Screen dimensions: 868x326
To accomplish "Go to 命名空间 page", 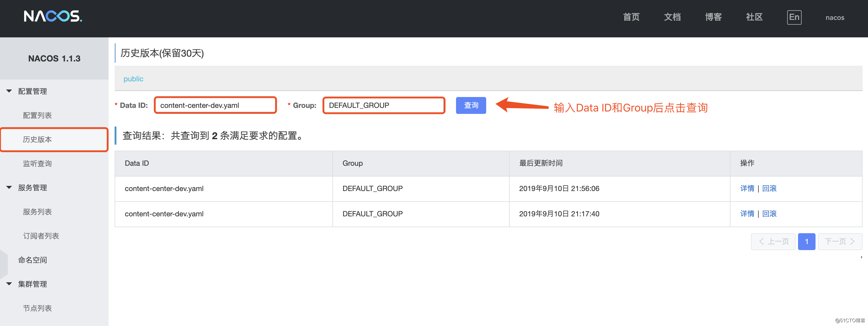I will tap(32, 260).
